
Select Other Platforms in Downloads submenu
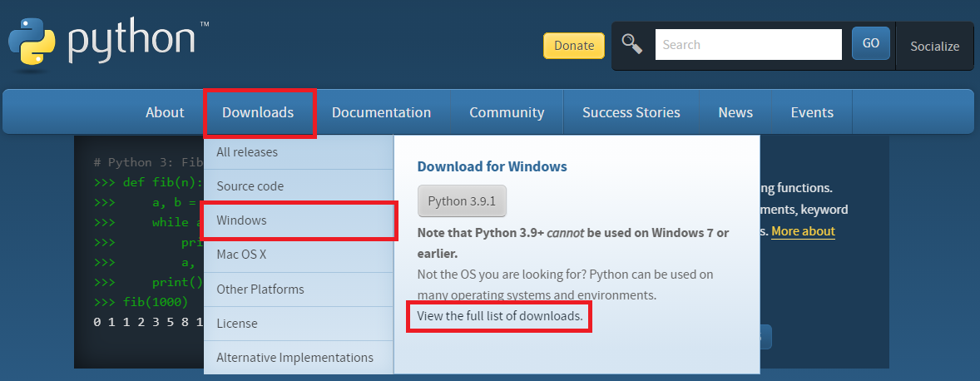[299, 289]
